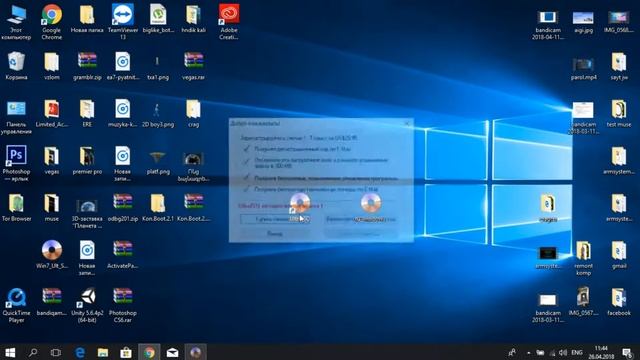Select the Limited_Ac file icon

click(51, 113)
